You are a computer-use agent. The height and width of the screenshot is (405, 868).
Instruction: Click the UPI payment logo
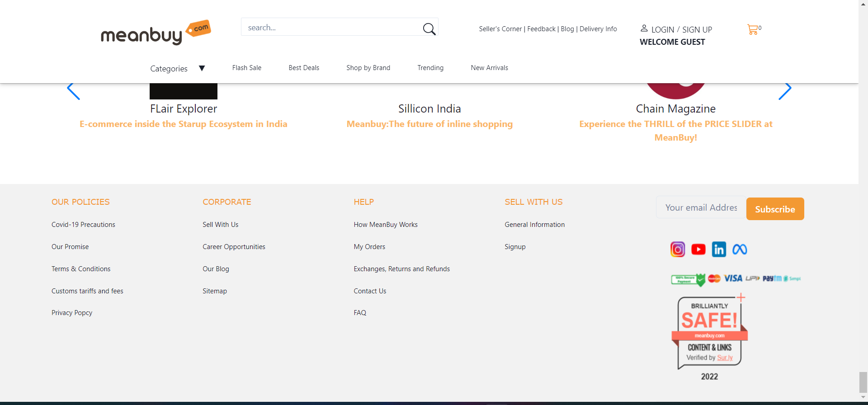click(752, 278)
